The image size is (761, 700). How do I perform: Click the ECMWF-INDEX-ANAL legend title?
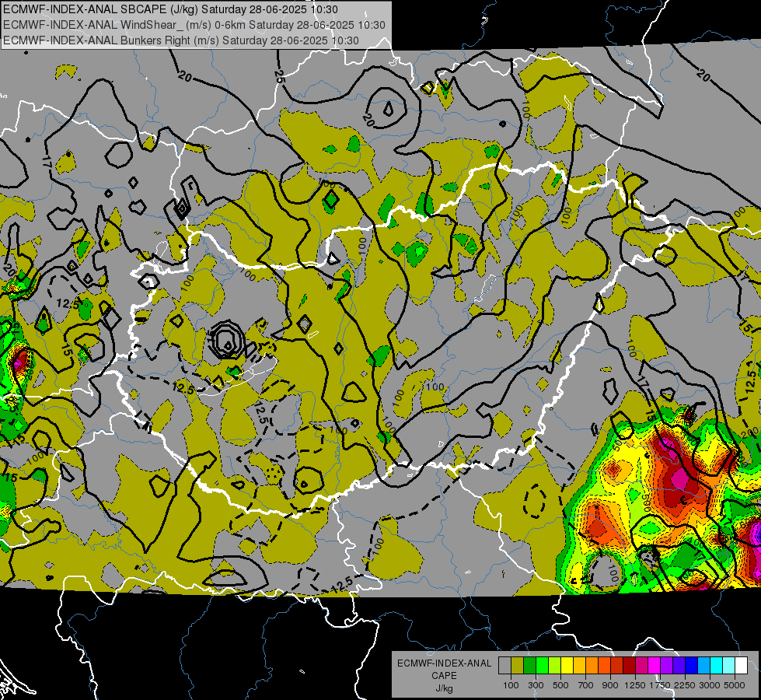point(444,663)
